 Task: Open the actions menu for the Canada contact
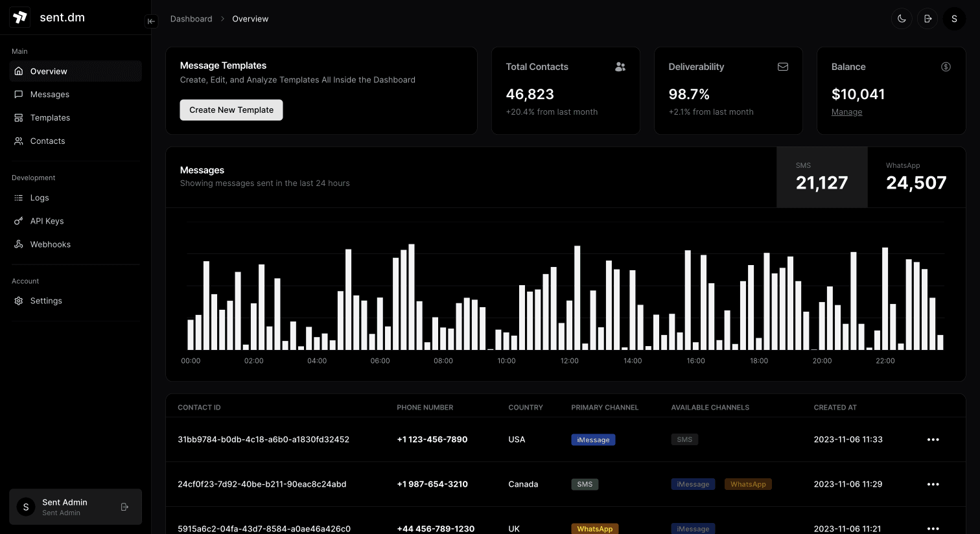933,484
